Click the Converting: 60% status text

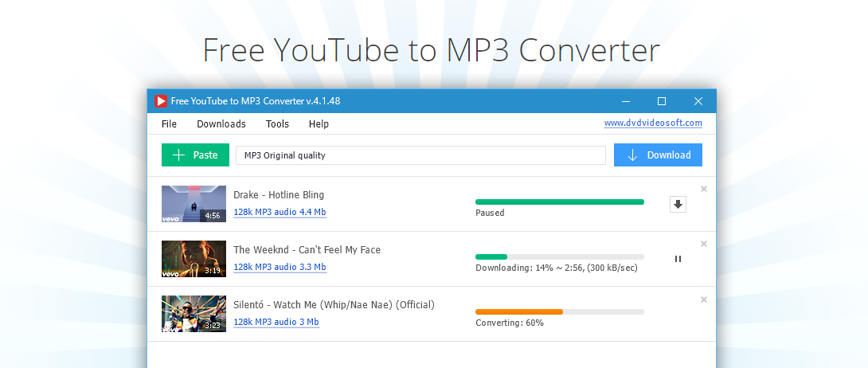510,323
